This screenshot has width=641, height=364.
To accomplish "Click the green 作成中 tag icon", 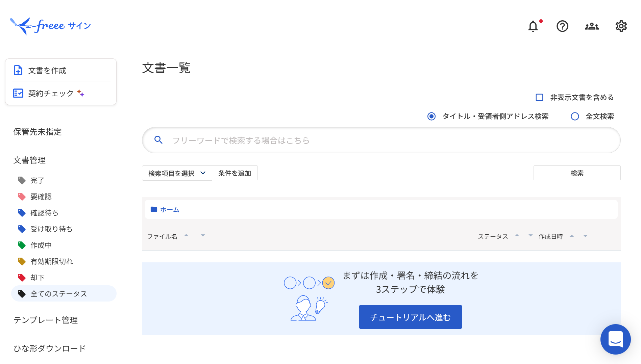I will (22, 245).
